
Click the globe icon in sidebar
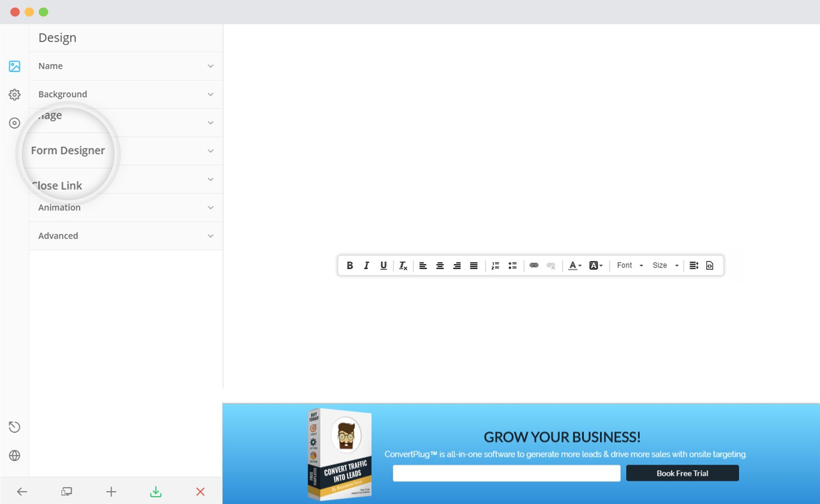tap(14, 456)
